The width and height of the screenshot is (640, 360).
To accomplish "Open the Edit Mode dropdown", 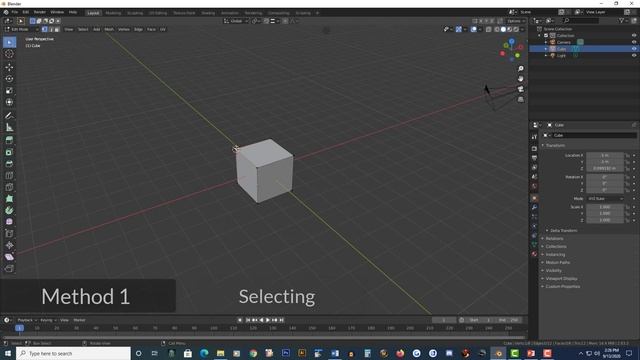I will pos(21,29).
